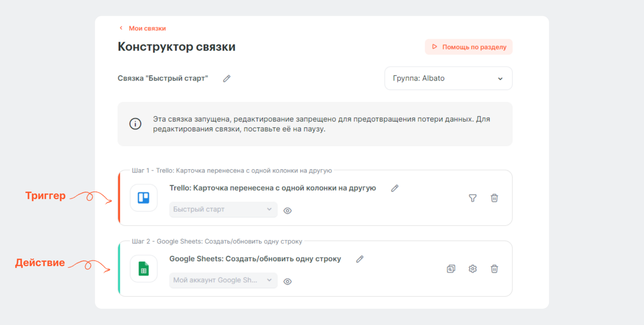Open the filter funnel on Trello step
This screenshot has width=644, height=325.
473,198
